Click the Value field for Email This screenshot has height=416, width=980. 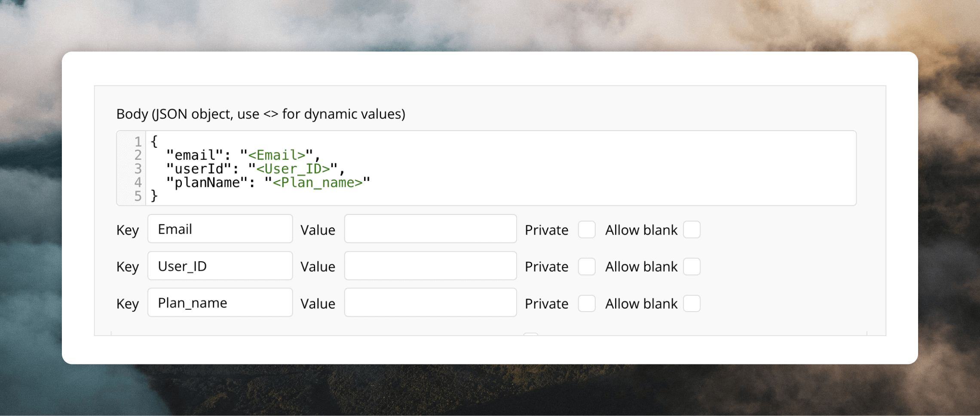click(430, 229)
